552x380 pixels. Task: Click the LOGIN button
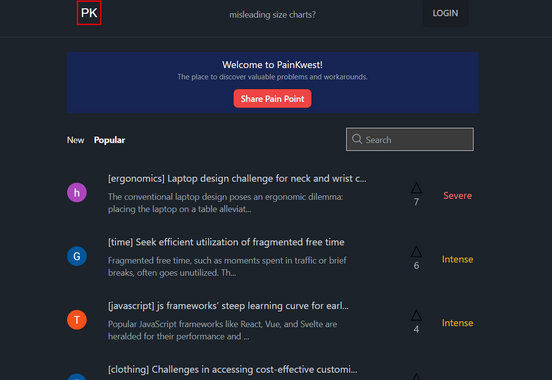click(445, 13)
